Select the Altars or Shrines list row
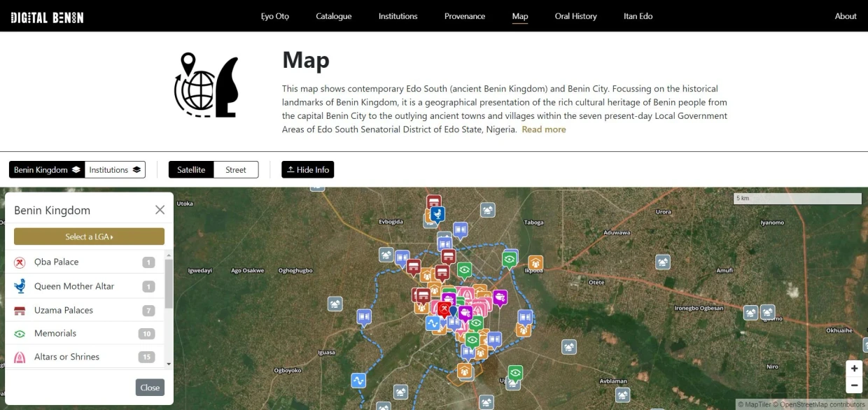 click(x=84, y=357)
